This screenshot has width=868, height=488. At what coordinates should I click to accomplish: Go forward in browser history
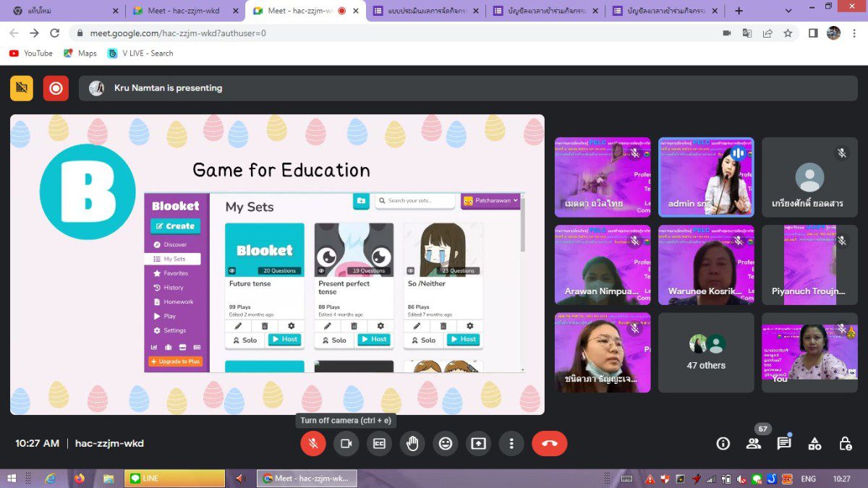point(34,33)
